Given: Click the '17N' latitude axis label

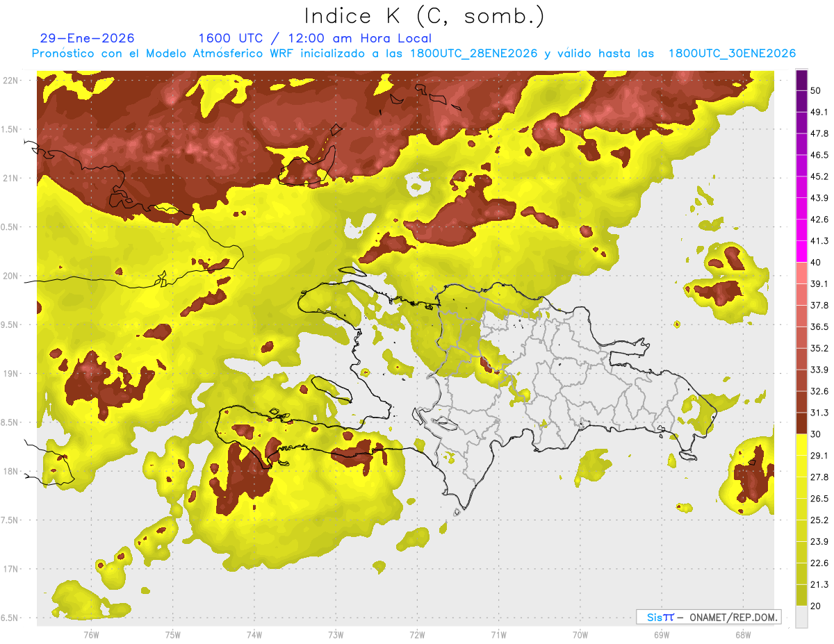Looking at the screenshot, I should [x=11, y=570].
